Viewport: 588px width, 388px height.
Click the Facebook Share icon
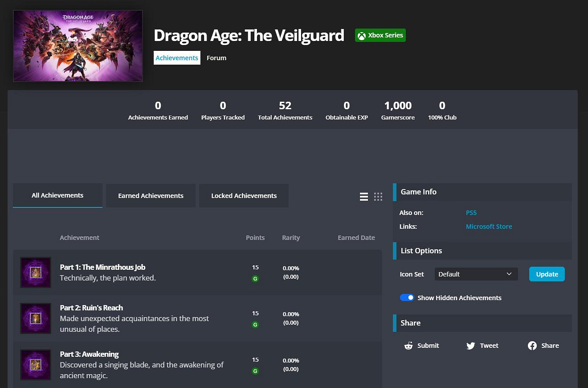pyautogui.click(x=532, y=346)
